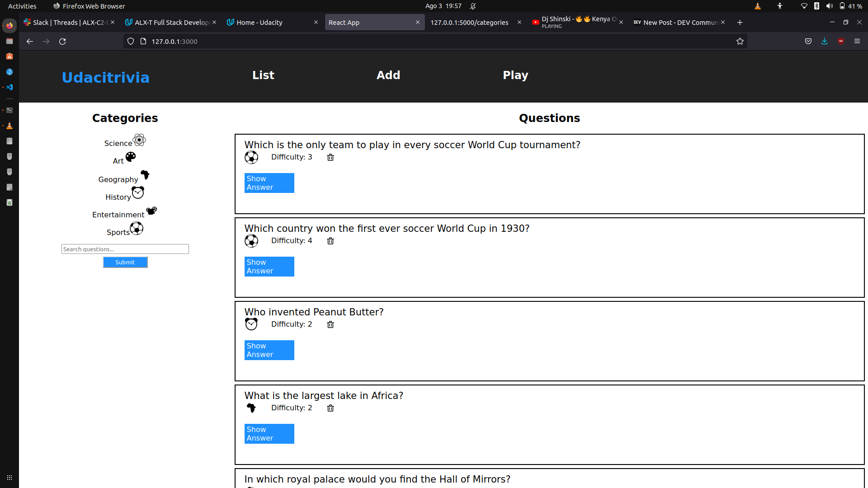Select the History alarm clock icon

pos(138,192)
